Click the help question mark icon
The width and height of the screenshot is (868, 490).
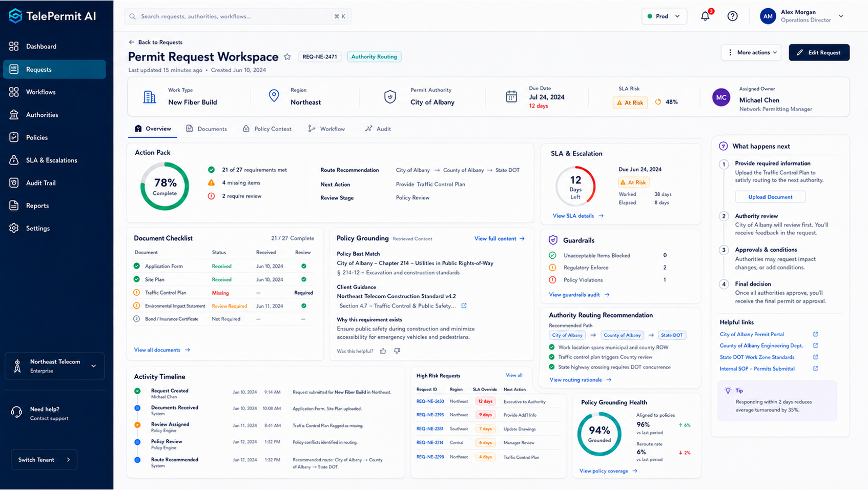click(x=733, y=16)
